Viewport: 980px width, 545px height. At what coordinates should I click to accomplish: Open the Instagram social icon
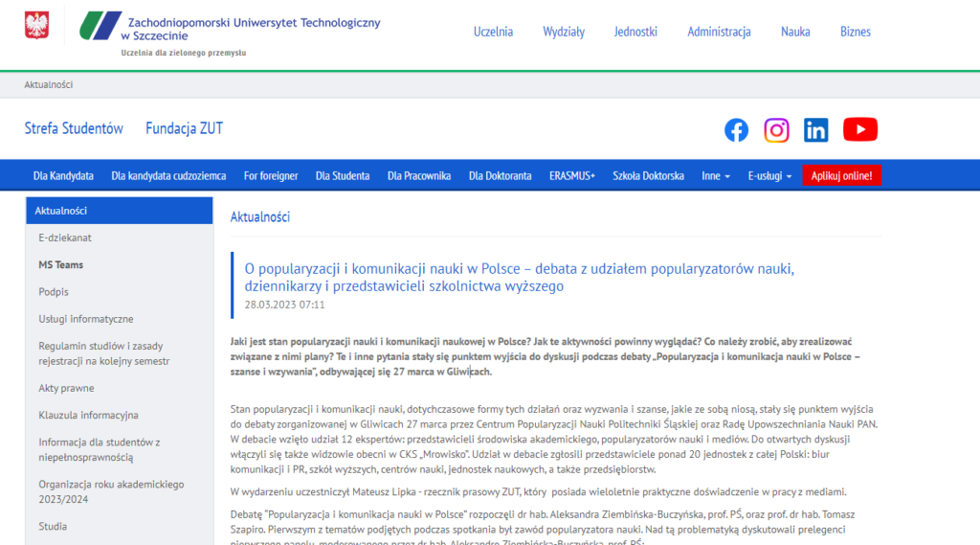point(776,130)
